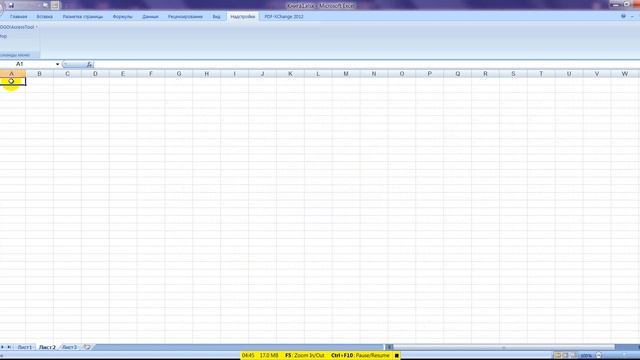The height and width of the screenshot is (360, 640).
Task: Open the Формулы ribbon tab
Action: [122, 17]
